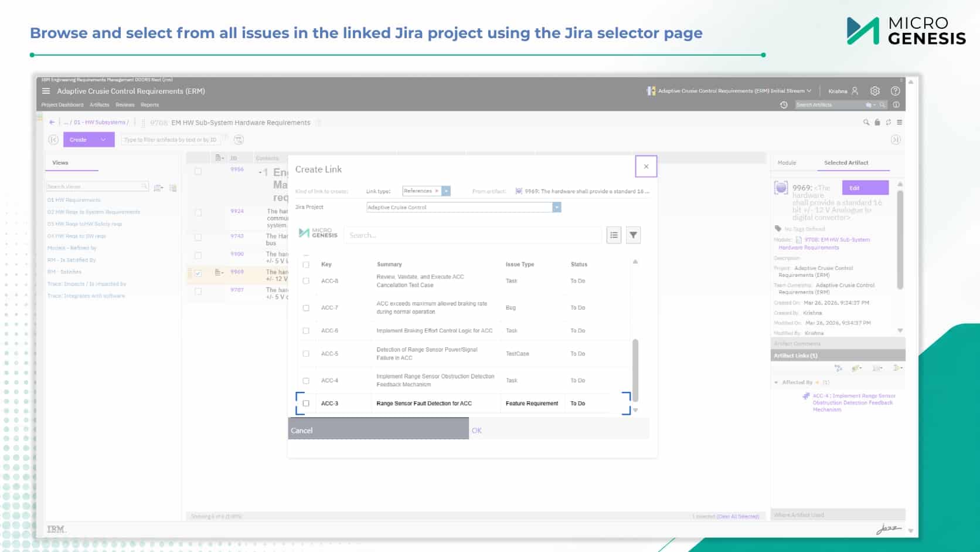Click the Cancel button in dialog
This screenshot has width=980, height=552.
378,429
